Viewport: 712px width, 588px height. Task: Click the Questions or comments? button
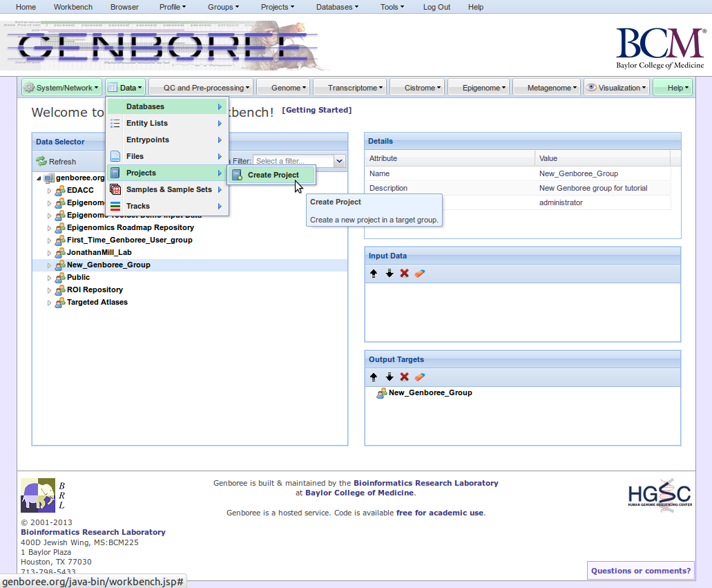(x=640, y=571)
